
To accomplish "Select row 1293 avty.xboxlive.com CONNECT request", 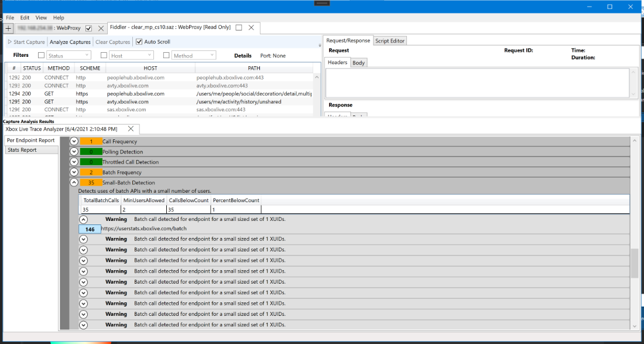I will tap(160, 86).
